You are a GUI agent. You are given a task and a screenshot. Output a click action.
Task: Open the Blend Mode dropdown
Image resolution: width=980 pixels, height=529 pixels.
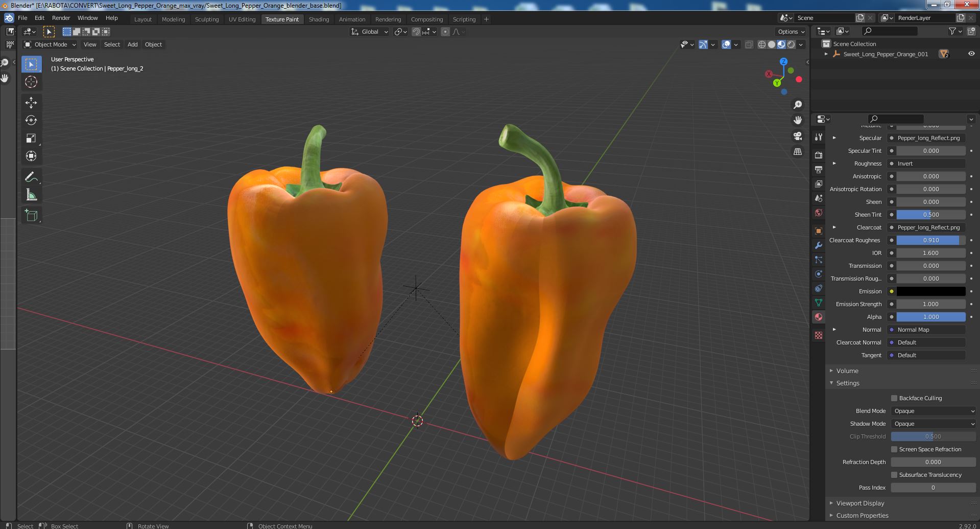934,411
